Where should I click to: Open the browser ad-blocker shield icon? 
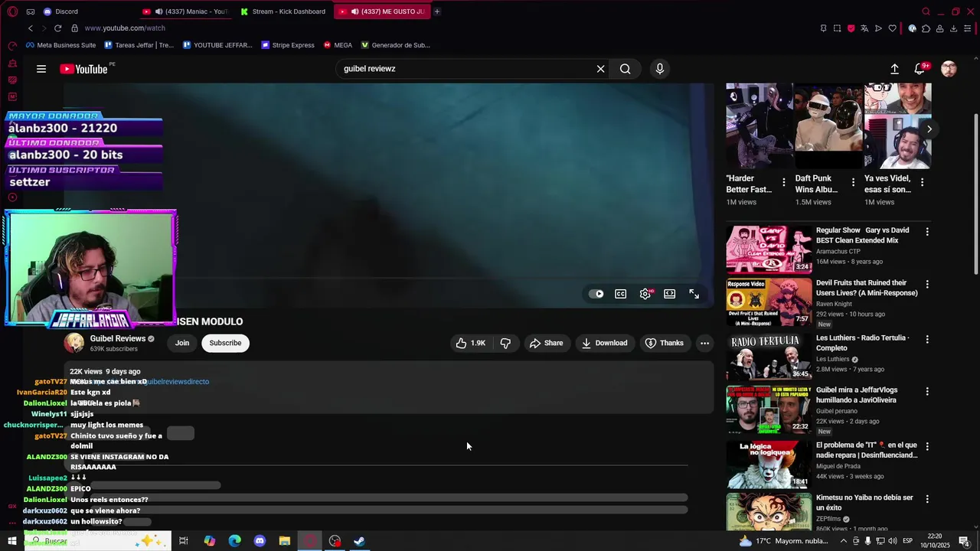[851, 28]
